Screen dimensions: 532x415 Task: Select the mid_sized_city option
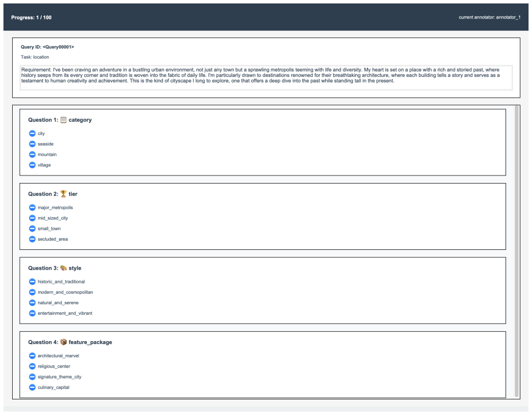(x=32, y=218)
